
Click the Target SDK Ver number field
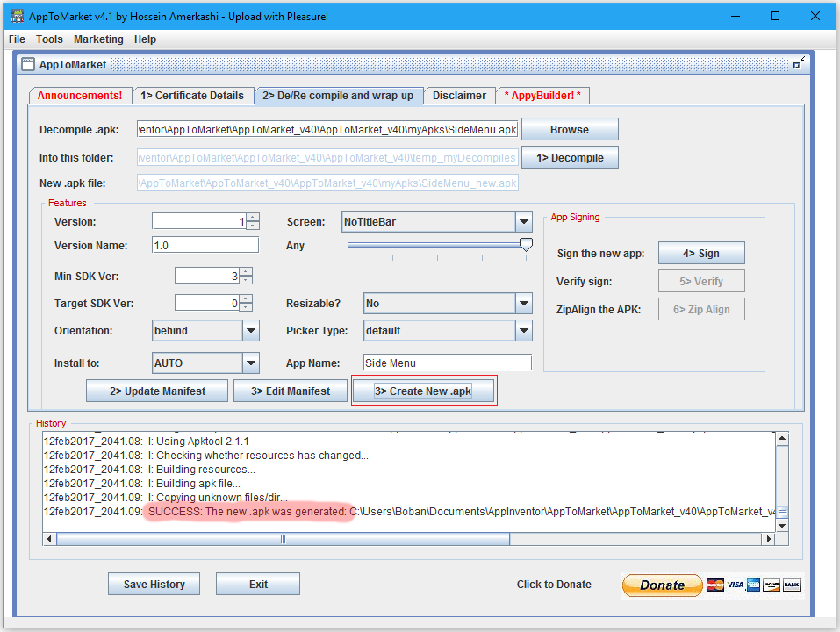click(207, 303)
